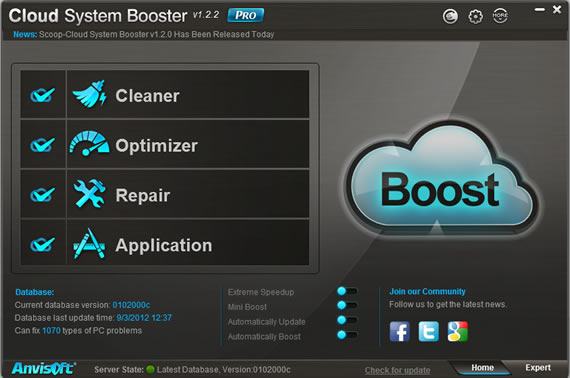Toggle the Automatically Update switch
570x378 pixels.
(348, 320)
